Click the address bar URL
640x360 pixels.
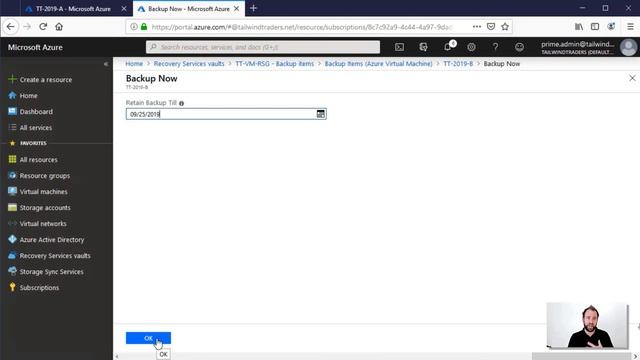pyautogui.click(x=301, y=27)
